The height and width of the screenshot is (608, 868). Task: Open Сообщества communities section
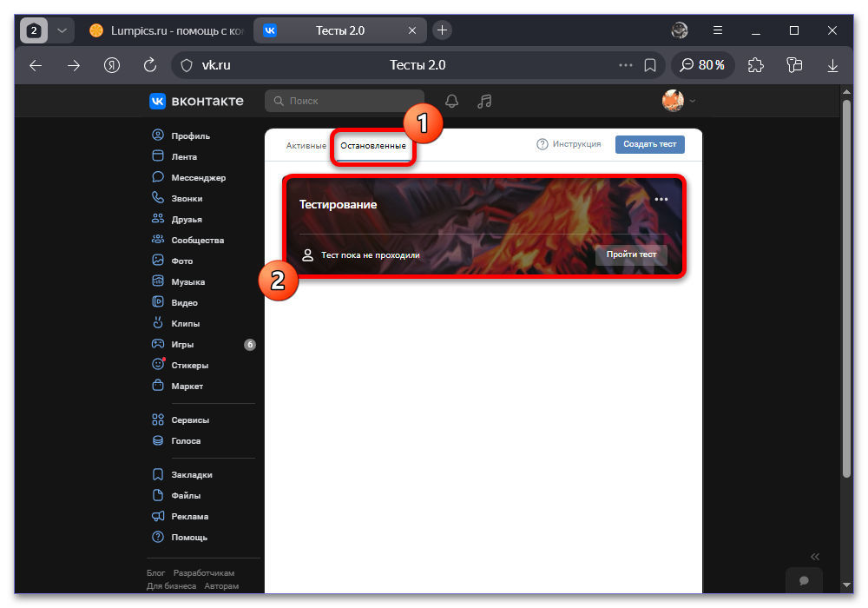click(x=187, y=241)
